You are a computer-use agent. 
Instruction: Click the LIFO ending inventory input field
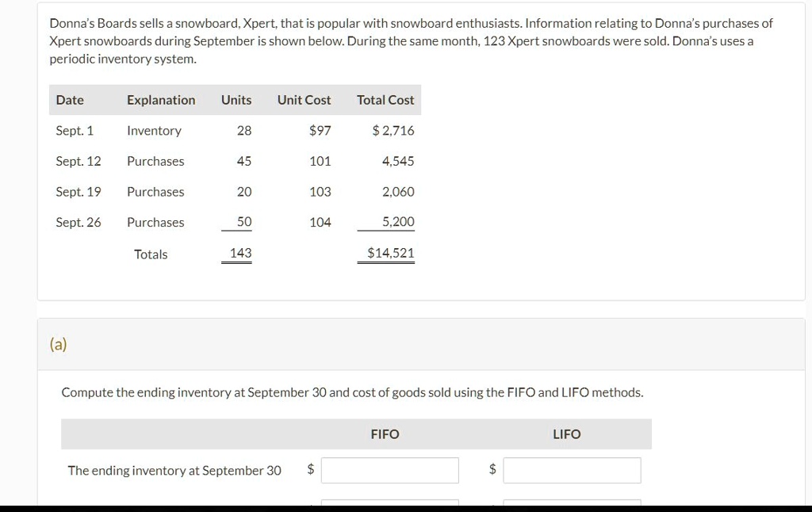(572, 470)
